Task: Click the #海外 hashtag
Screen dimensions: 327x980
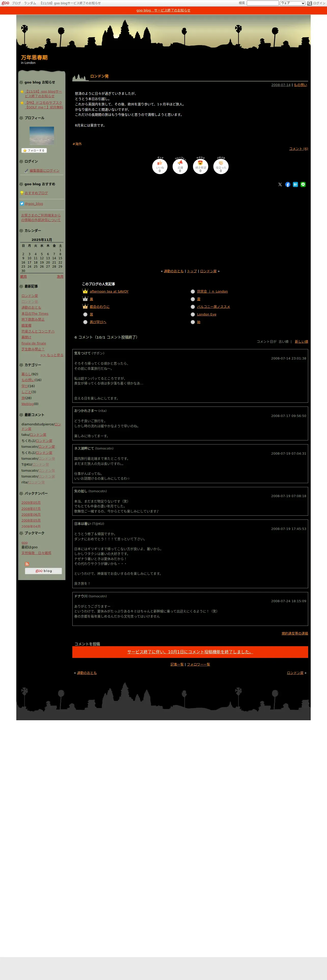Action: pos(77,144)
